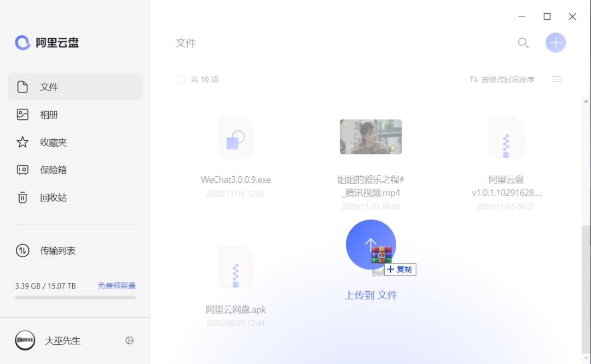Click the sort direction arrows icon
Screen dimensions: 591x364
pos(474,79)
